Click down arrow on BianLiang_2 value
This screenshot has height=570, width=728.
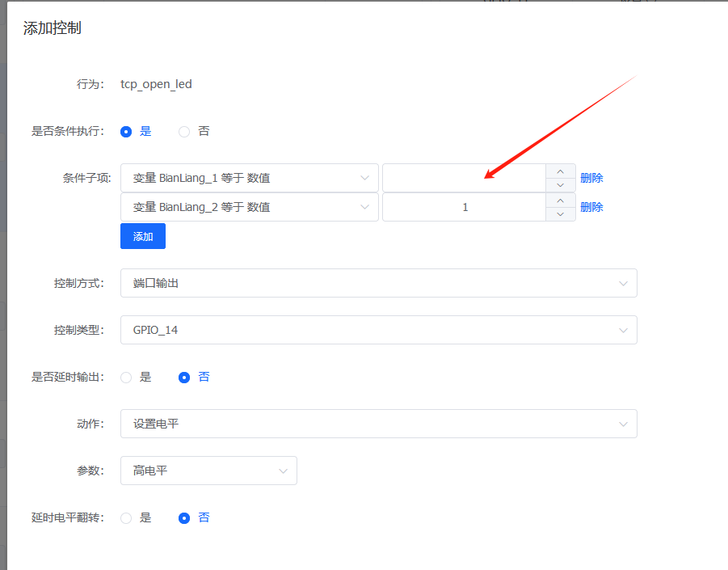pos(561,214)
